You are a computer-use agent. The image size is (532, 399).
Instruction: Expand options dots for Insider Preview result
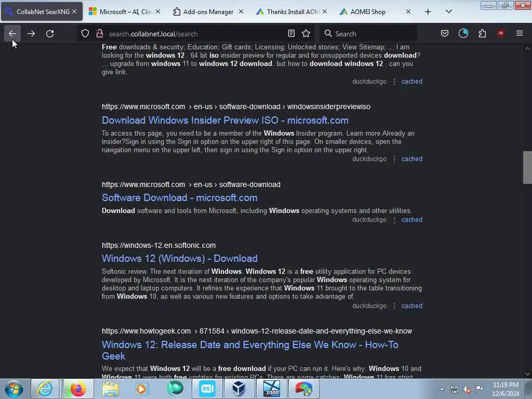(394, 159)
